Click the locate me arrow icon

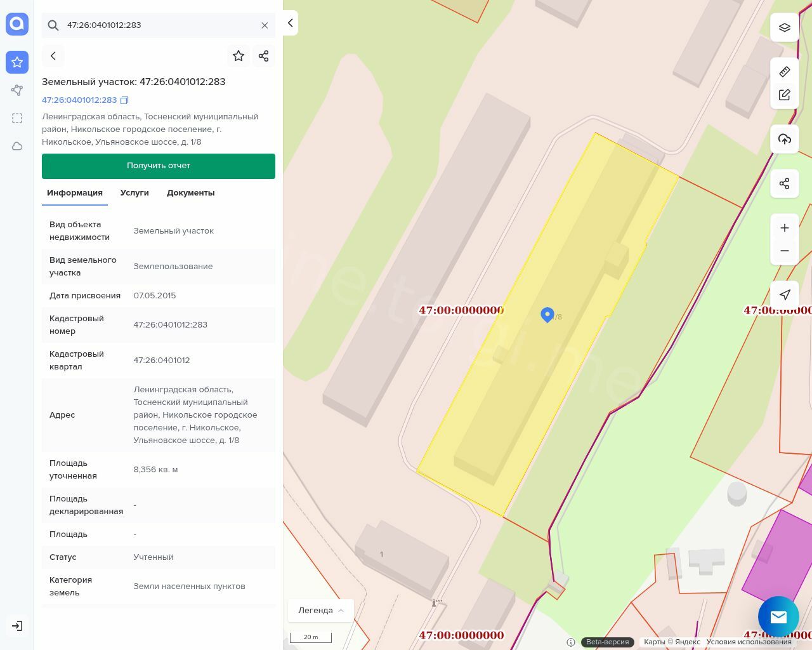click(x=784, y=295)
